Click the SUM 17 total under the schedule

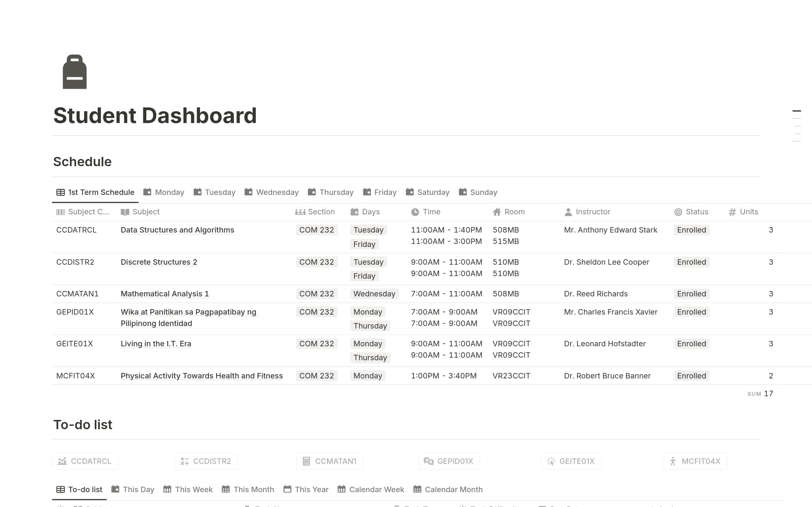pos(760,393)
